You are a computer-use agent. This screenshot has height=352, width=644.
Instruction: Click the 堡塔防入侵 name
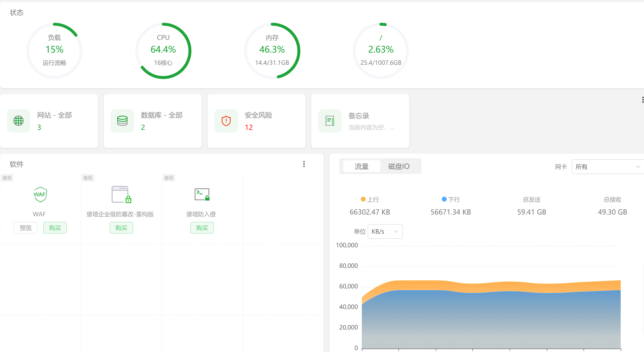tap(201, 214)
